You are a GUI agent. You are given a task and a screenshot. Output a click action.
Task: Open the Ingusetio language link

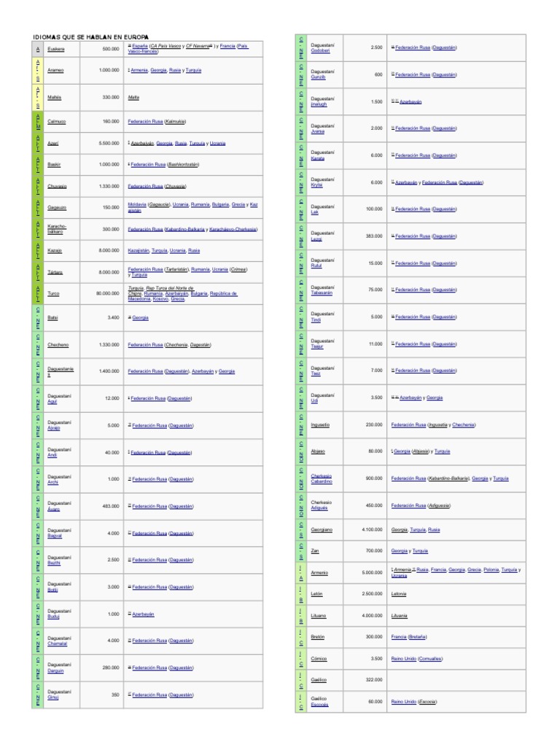click(x=320, y=425)
